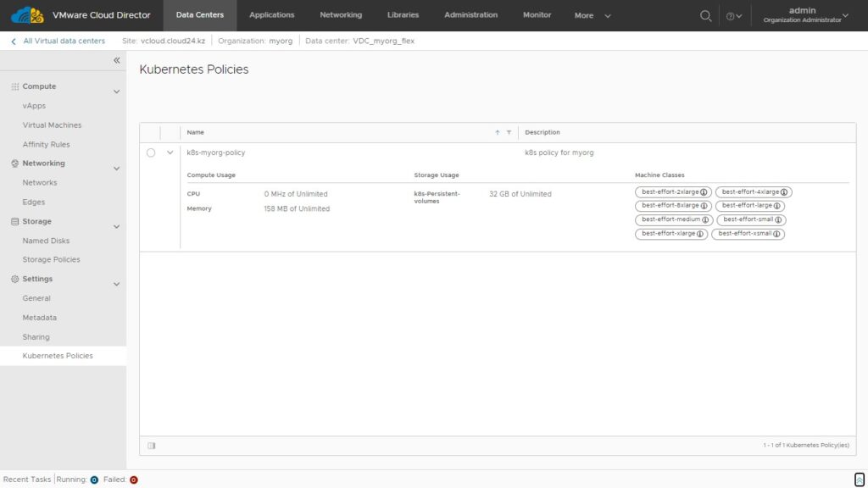Open General settings in the sidebar
The height and width of the screenshot is (488, 868).
point(36,299)
